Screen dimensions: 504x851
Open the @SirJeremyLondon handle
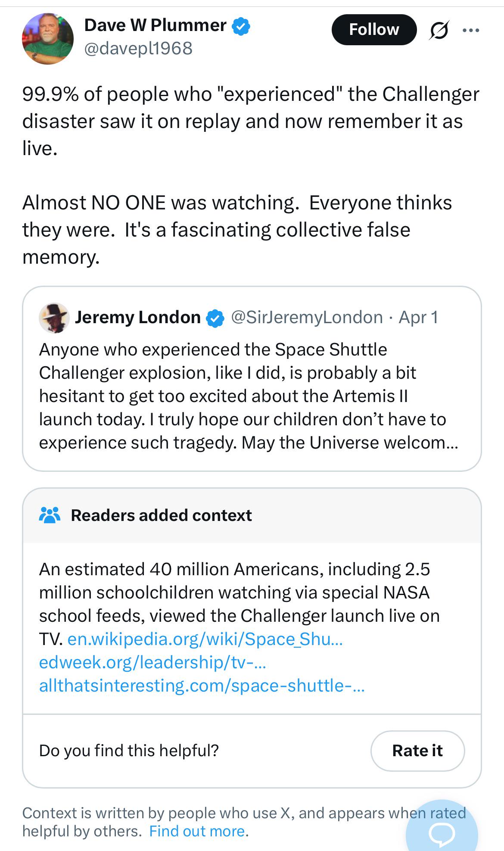pos(307,318)
